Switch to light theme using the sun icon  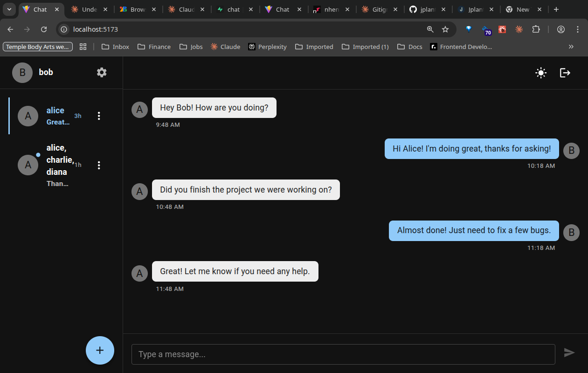(540, 73)
